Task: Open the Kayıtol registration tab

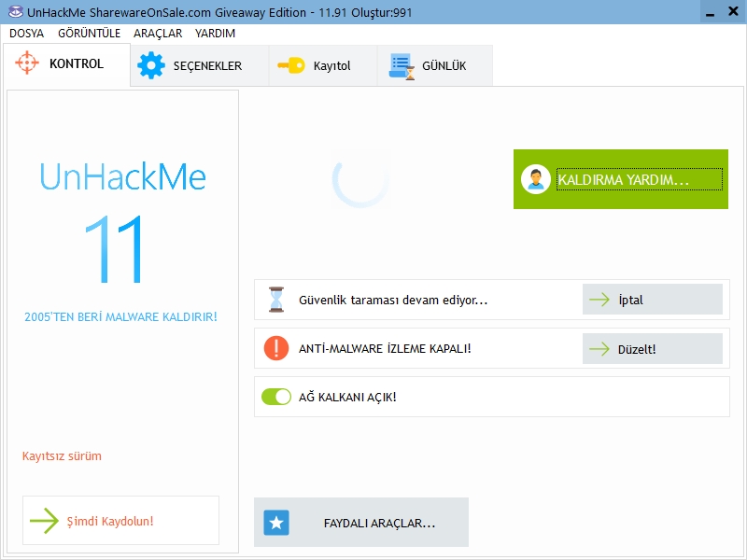Action: (323, 65)
